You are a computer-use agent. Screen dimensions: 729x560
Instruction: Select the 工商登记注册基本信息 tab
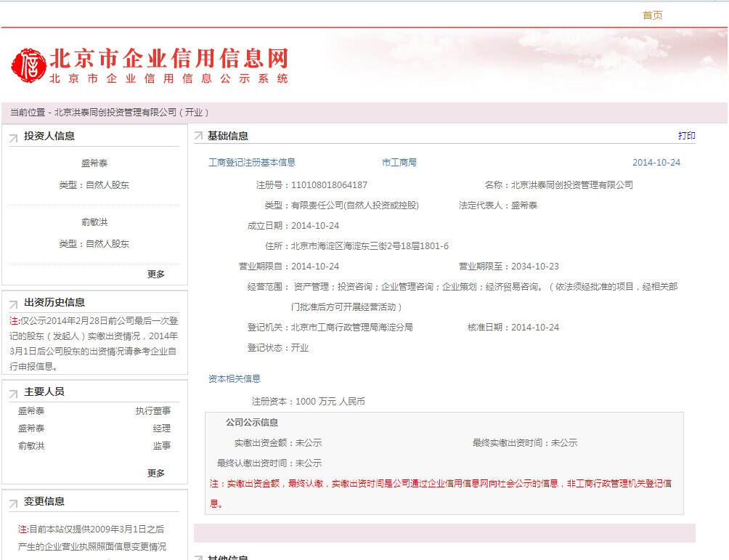[x=252, y=163]
